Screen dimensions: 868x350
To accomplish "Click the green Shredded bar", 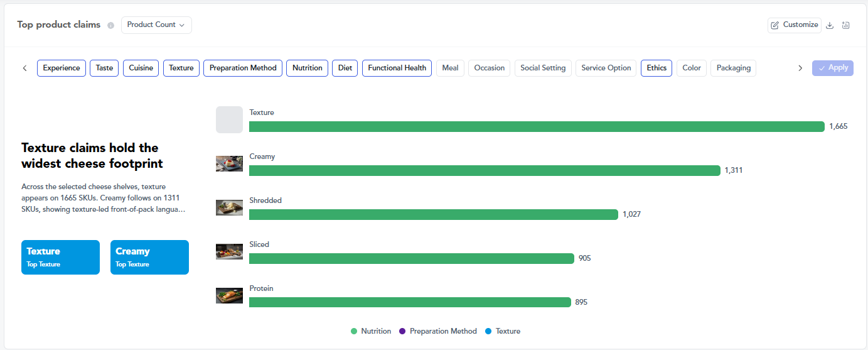I will pos(434,214).
